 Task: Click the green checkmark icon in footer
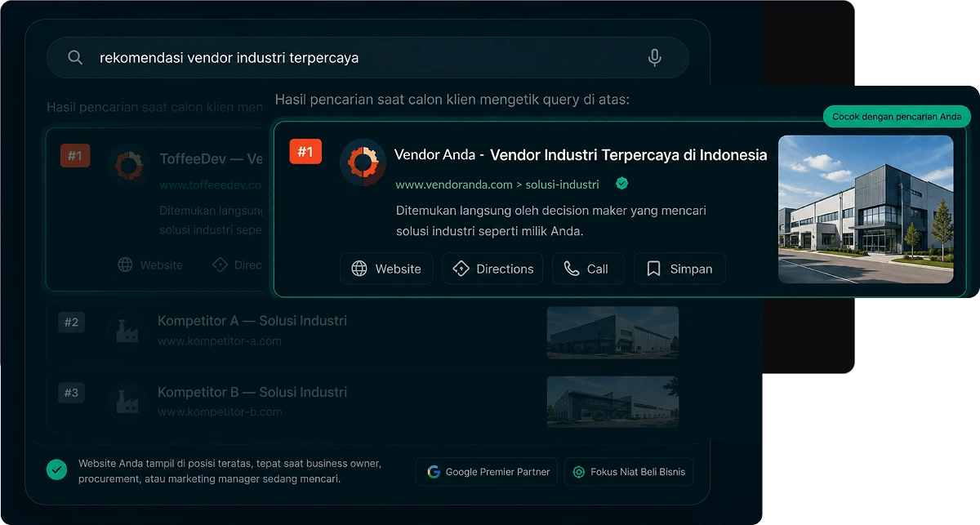click(56, 470)
